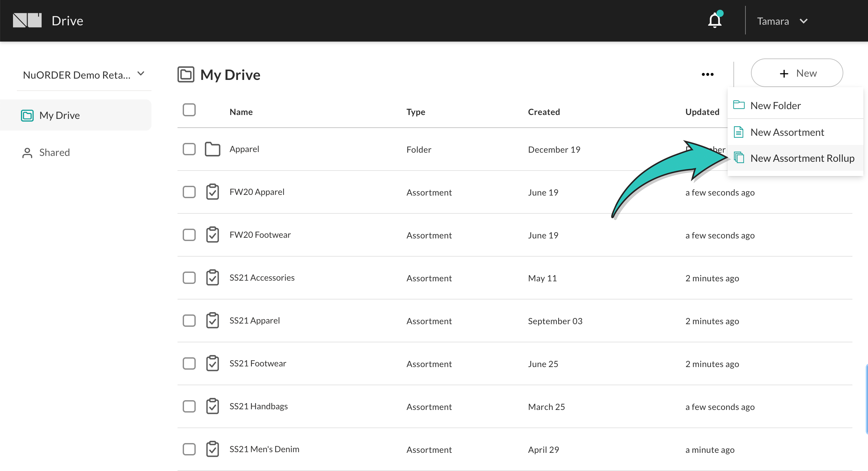This screenshot has width=868, height=471.
Task: Open the FW20 Apparel assortment
Action: [x=257, y=192]
